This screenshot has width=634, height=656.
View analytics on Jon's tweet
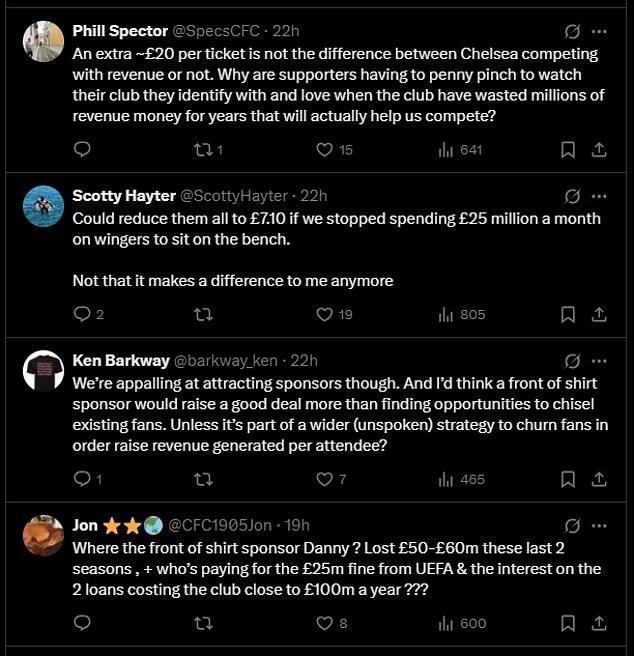[446, 624]
